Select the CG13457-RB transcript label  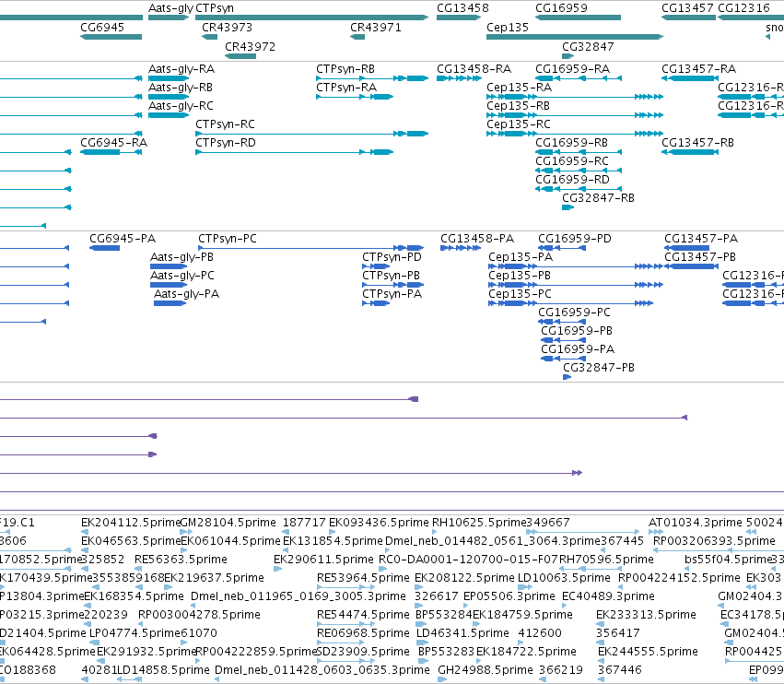coord(698,143)
